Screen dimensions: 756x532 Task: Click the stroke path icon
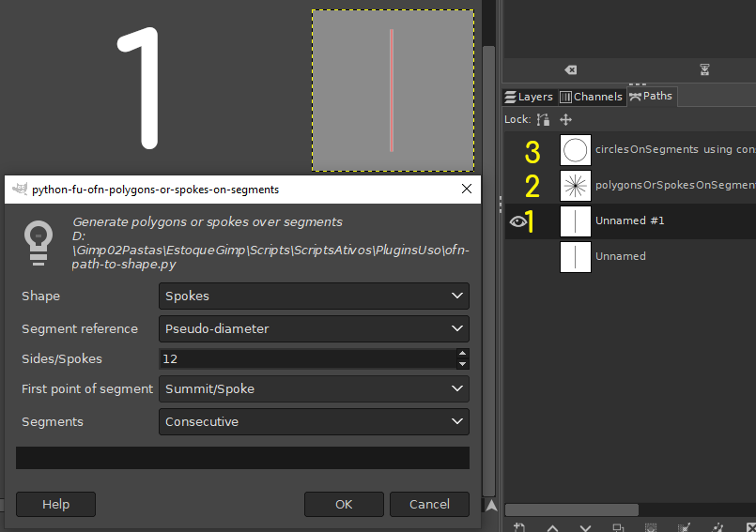tap(717, 527)
